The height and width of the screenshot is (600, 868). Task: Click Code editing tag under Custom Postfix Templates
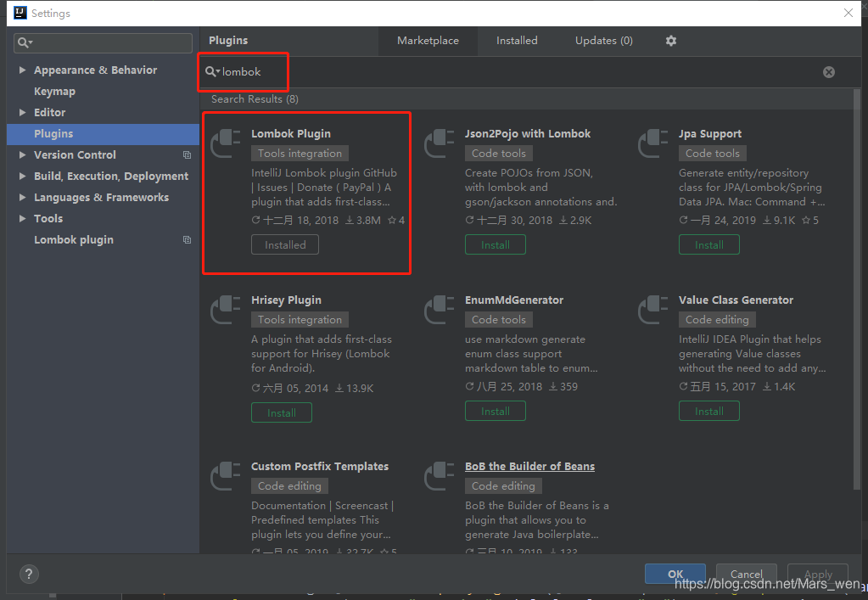[289, 486]
